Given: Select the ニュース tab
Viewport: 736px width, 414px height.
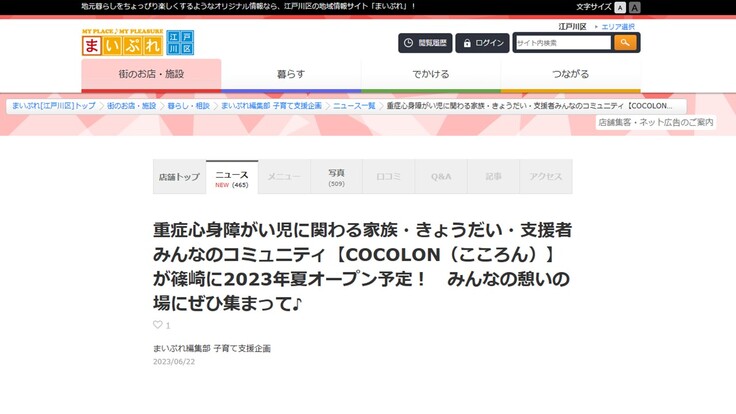Looking at the screenshot, I should pyautogui.click(x=232, y=177).
